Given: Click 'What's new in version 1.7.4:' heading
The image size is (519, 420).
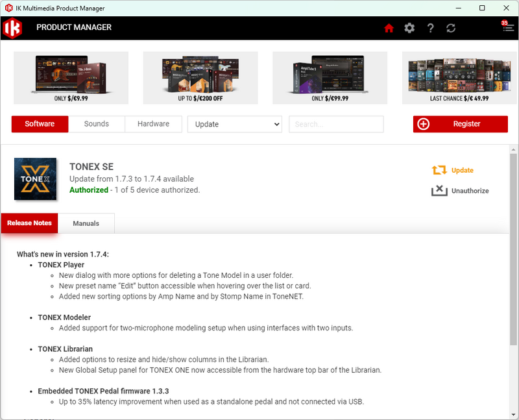Looking at the screenshot, I should [63, 254].
